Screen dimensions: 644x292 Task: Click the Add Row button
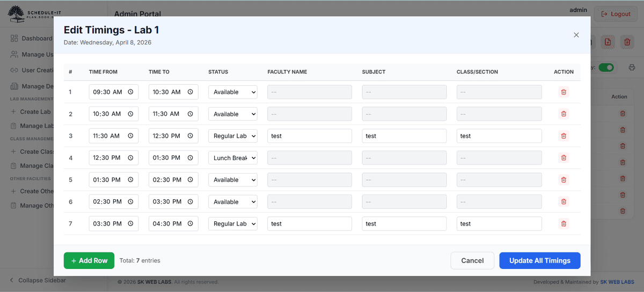[x=89, y=260]
